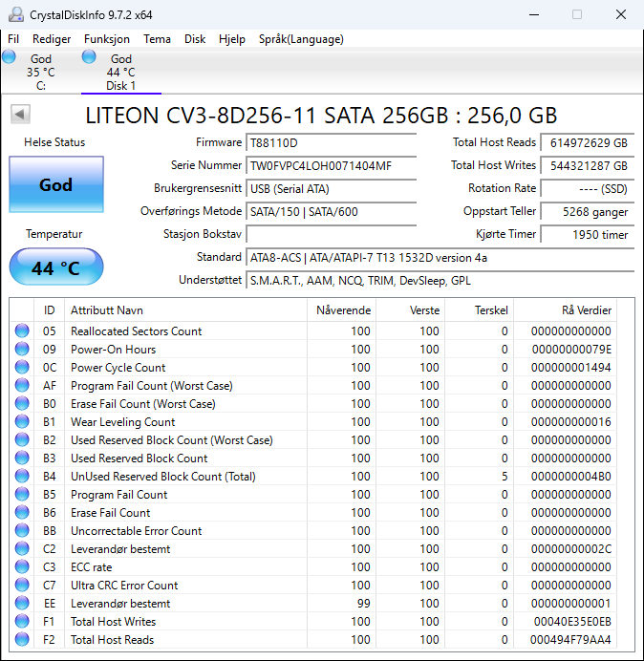Click status orb for row F2 Total Host Reads
Image resolution: width=644 pixels, height=661 pixels.
(x=22, y=639)
